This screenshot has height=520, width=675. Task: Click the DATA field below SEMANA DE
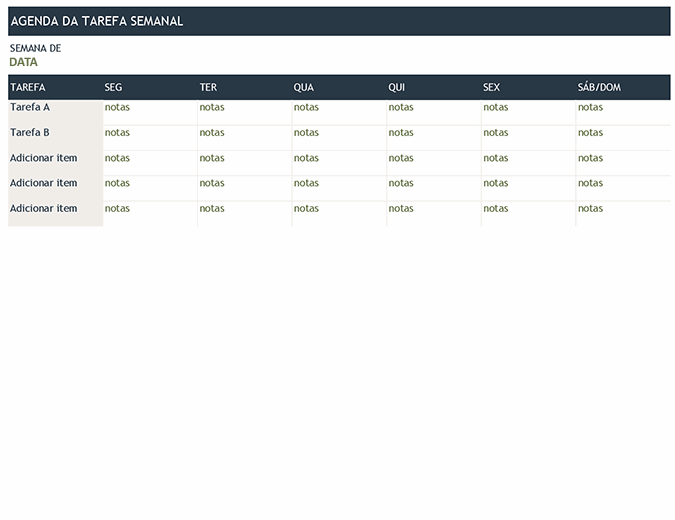pos(24,62)
